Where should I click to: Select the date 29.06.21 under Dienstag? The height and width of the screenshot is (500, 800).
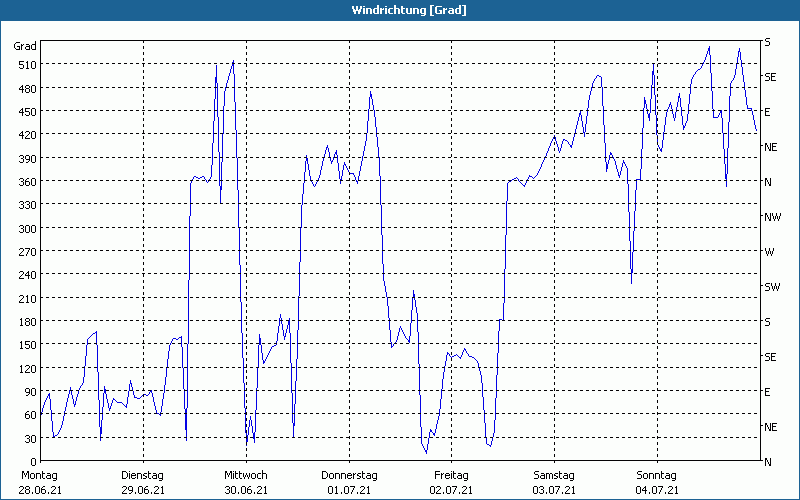(x=143, y=490)
